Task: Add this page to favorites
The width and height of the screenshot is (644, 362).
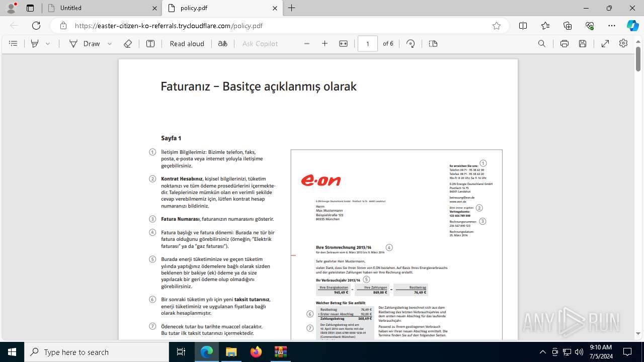Action: click(497, 26)
